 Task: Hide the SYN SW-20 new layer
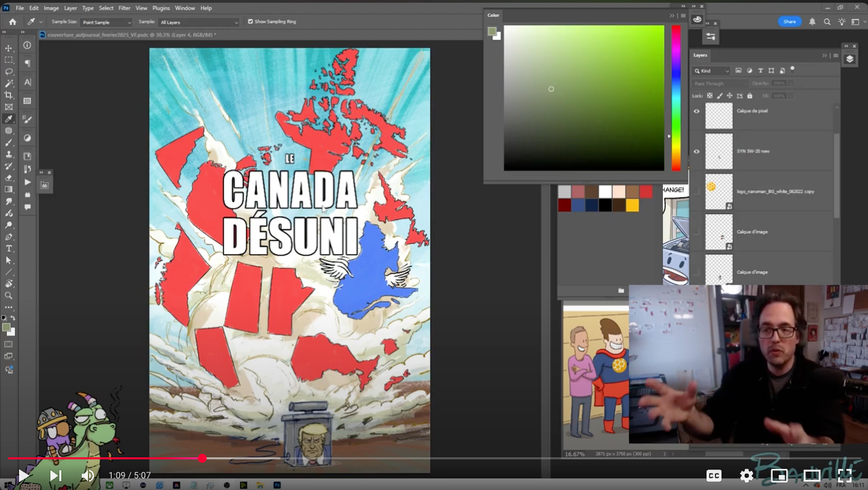click(x=696, y=151)
